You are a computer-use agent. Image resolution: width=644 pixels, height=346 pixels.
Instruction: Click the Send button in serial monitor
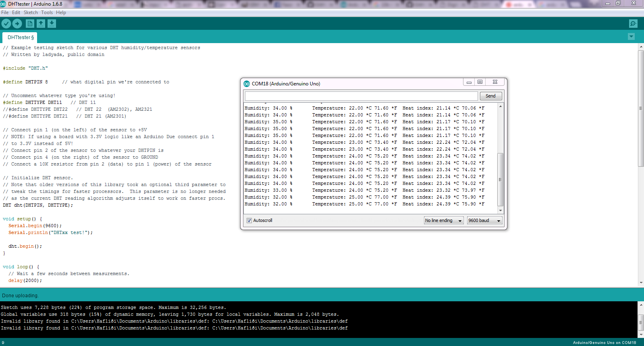click(x=490, y=96)
